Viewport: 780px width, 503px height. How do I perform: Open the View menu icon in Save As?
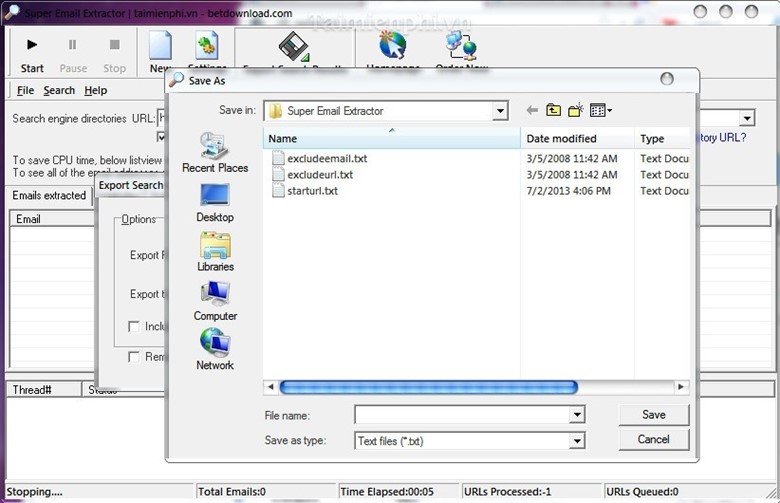pos(600,110)
